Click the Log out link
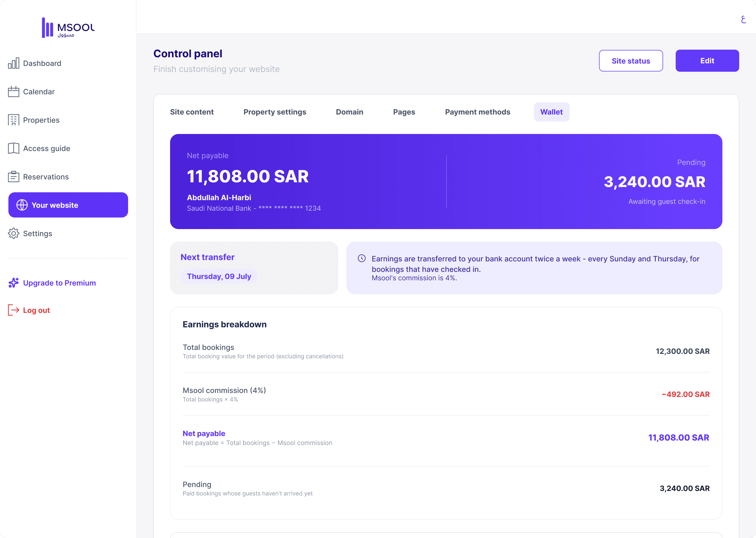This screenshot has height=538, width=756. pos(36,311)
